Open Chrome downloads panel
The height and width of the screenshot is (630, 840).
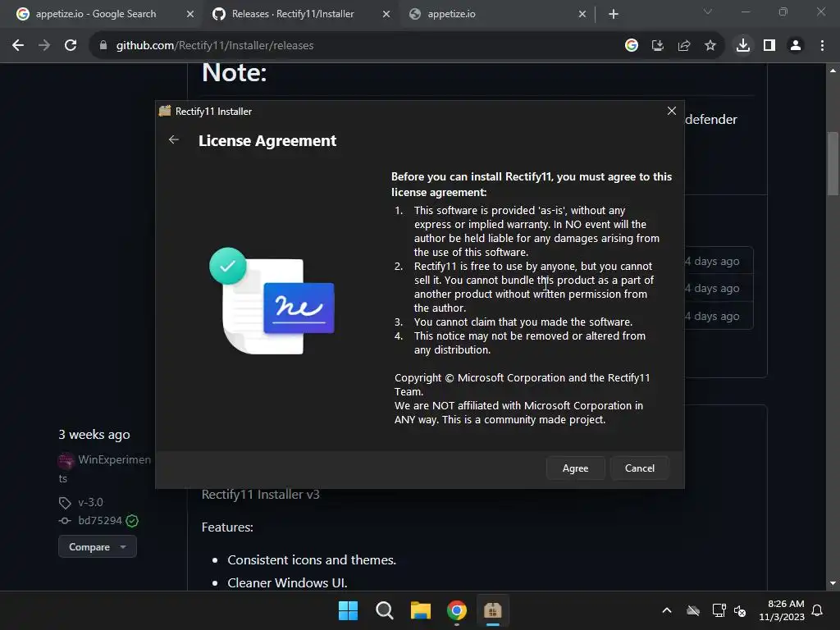(743, 46)
